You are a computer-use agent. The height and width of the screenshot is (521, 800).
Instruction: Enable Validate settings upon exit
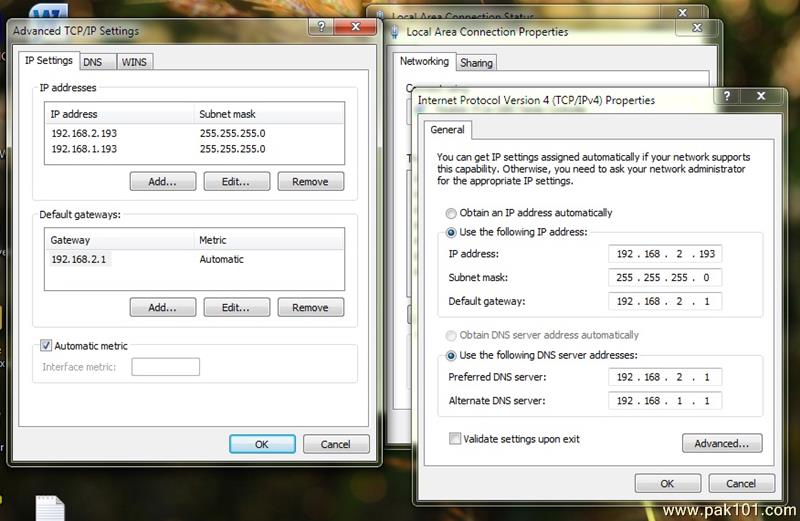[x=456, y=439]
